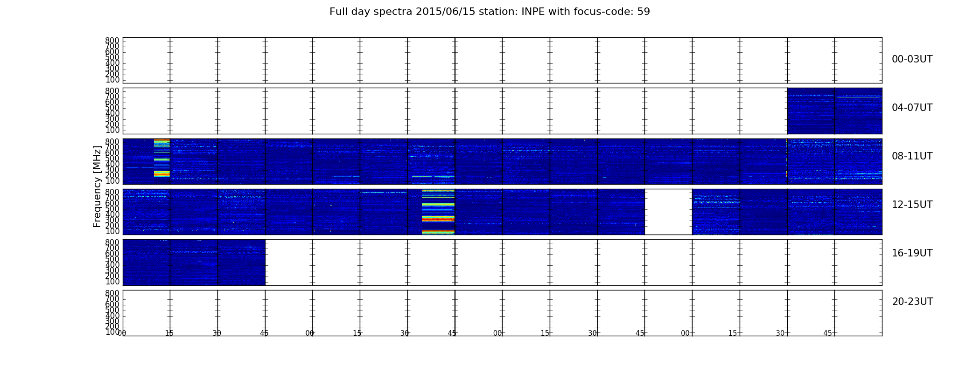Click the '08-11UT' row label
The height and width of the screenshot is (373, 980).
point(912,156)
